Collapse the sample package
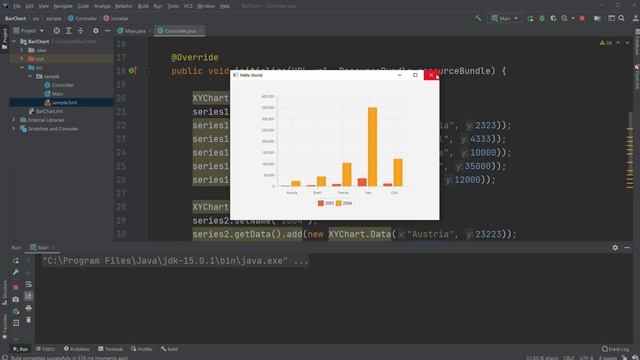 pyautogui.click(x=31, y=76)
